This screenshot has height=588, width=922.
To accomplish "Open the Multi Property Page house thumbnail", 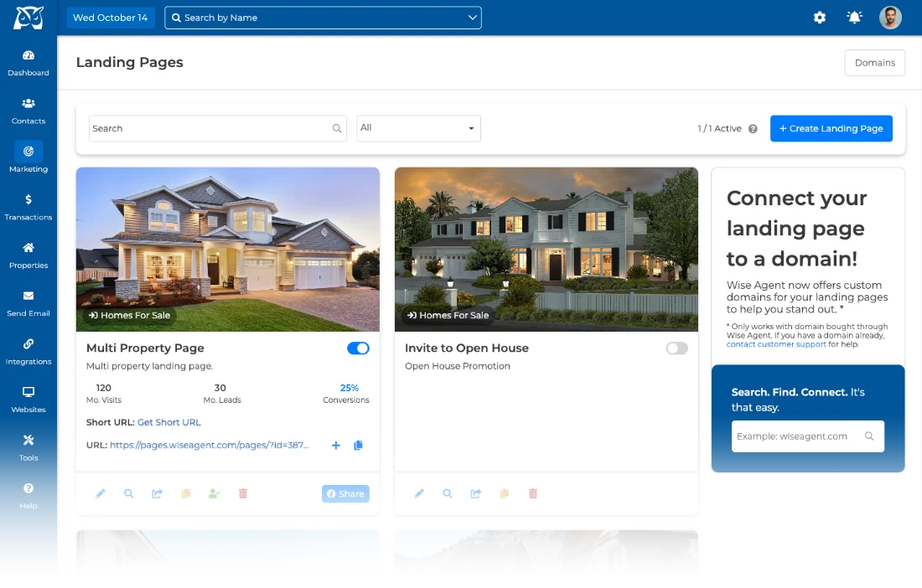I will [227, 250].
